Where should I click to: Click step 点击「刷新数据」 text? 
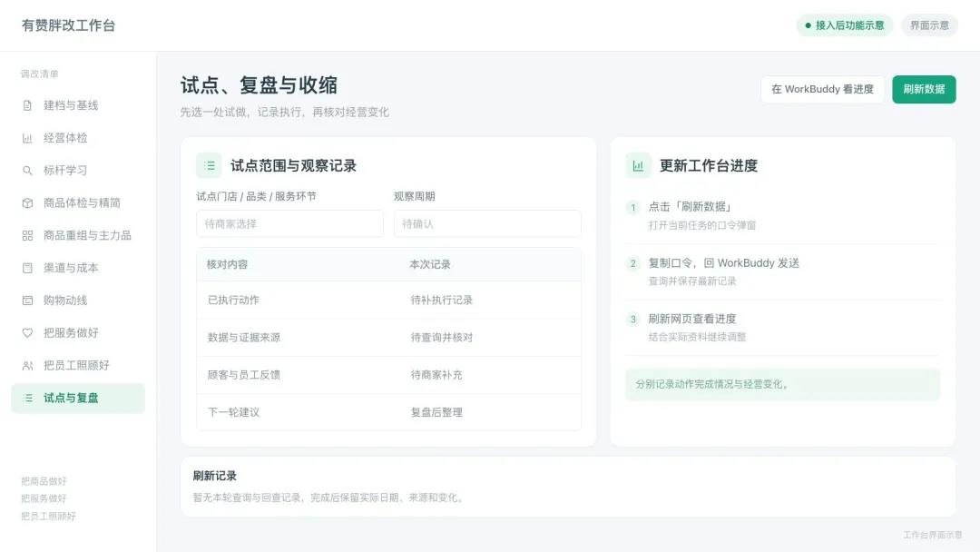690,207
